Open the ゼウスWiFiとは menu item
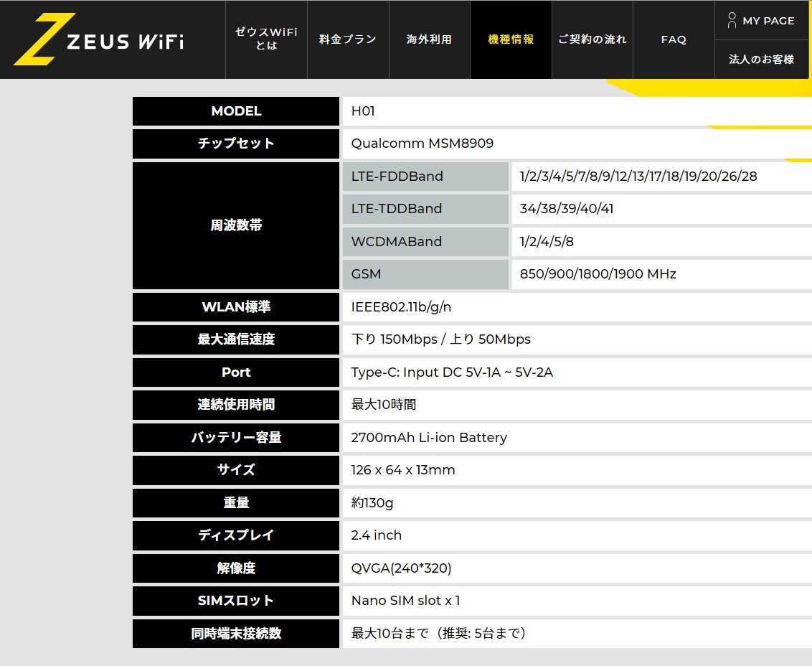812x666 pixels. (266, 39)
